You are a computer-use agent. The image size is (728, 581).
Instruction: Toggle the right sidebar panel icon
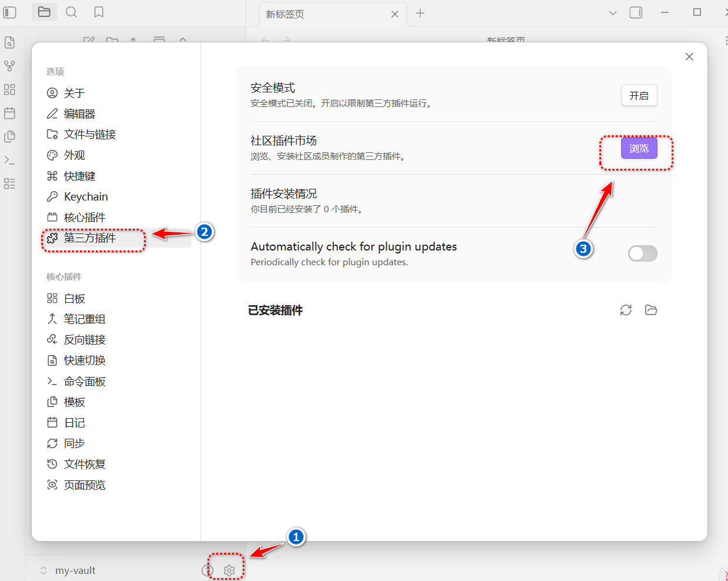636,13
